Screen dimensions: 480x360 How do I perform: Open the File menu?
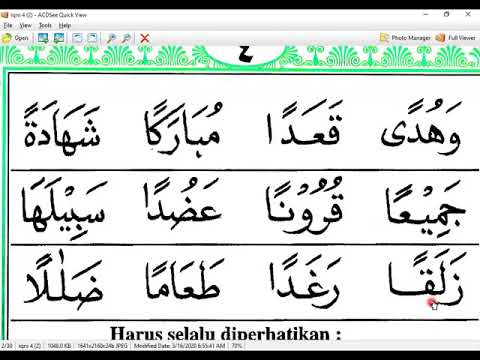(8, 26)
